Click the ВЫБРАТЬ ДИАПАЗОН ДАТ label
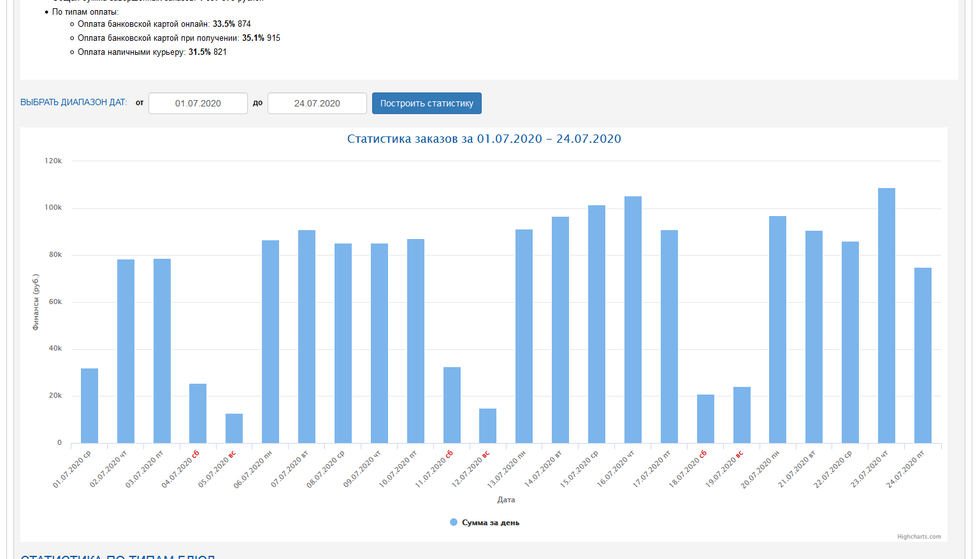The width and height of the screenshot is (980, 559). pyautogui.click(x=73, y=103)
